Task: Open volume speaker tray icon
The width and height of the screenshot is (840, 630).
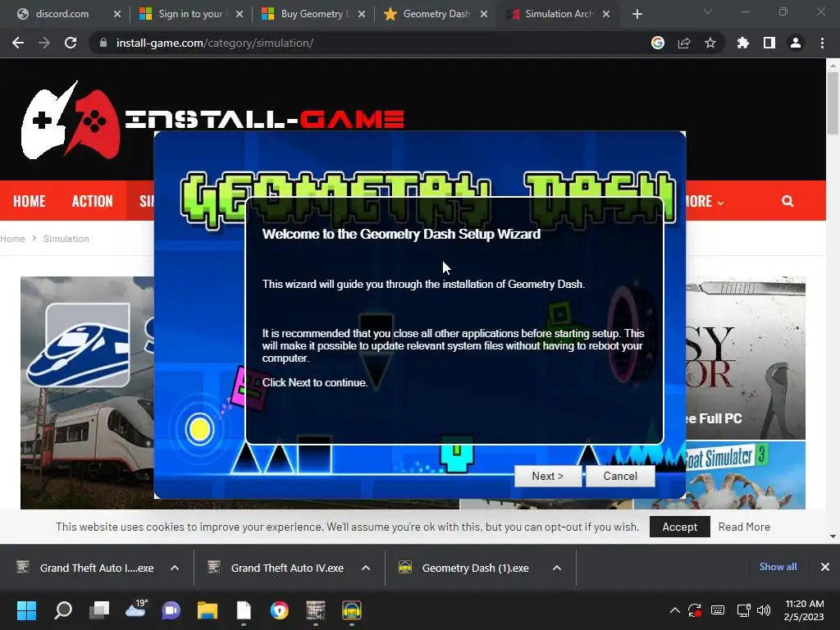Action: click(764, 610)
